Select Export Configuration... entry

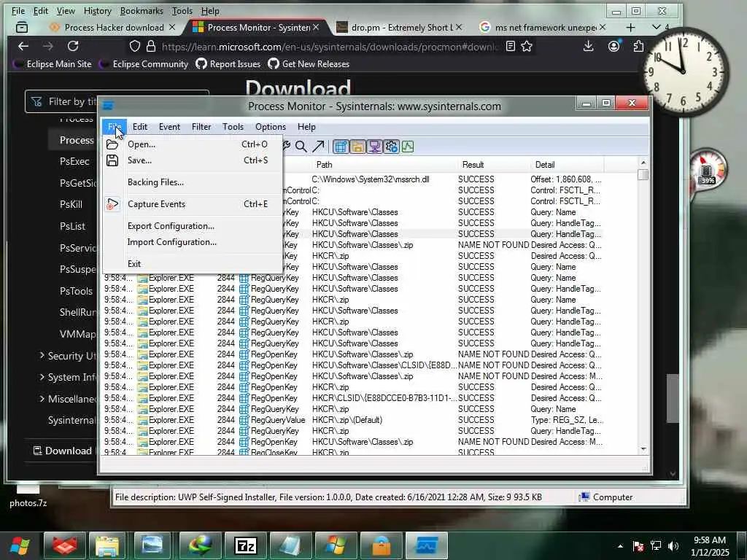pos(193,226)
